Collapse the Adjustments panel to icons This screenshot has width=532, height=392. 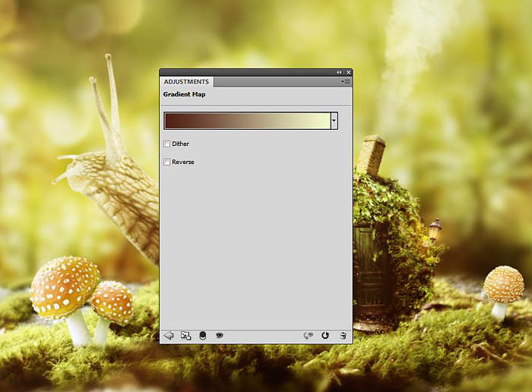pos(339,72)
